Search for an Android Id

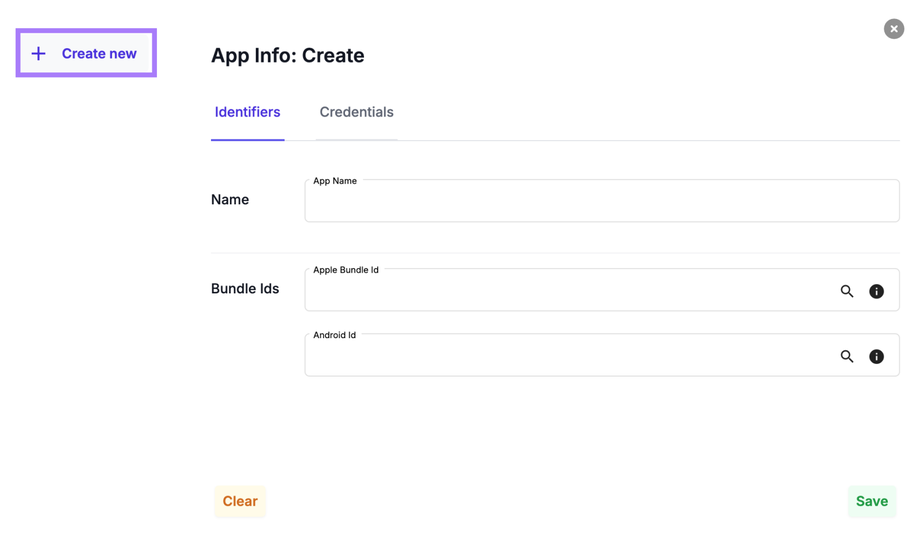(x=847, y=356)
